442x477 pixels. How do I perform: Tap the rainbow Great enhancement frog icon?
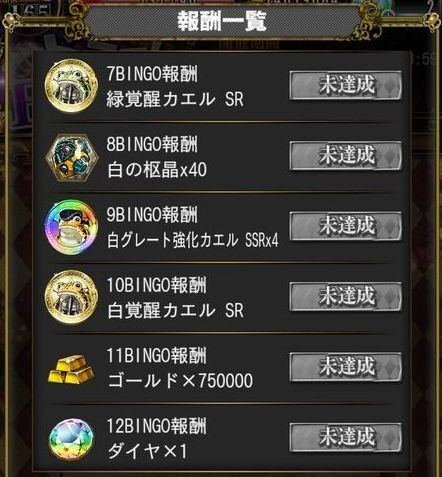click(71, 227)
